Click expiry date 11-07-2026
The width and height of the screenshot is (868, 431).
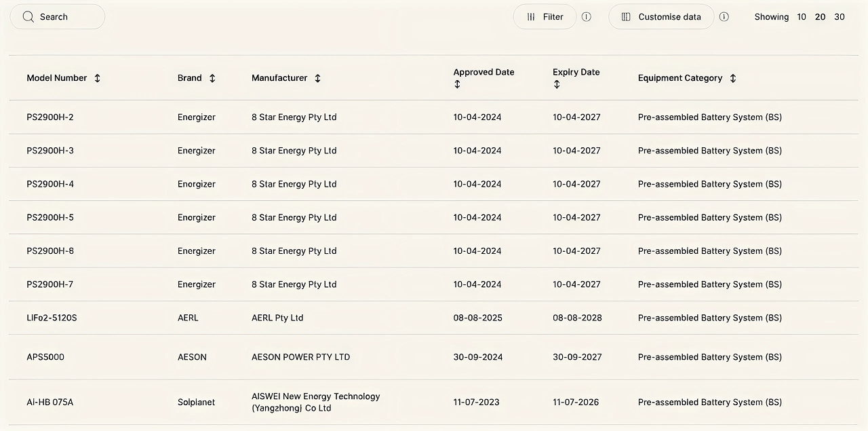point(576,402)
